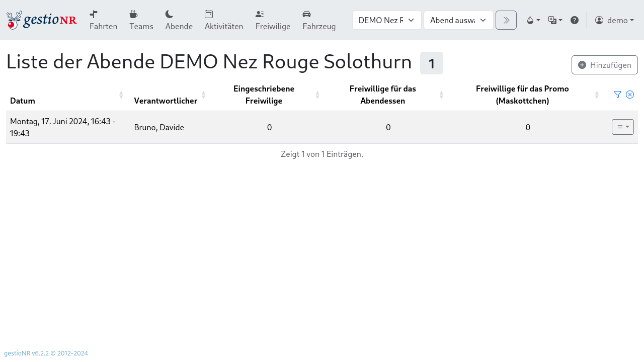Open the demo user account menu
644x362 pixels.
[614, 20]
